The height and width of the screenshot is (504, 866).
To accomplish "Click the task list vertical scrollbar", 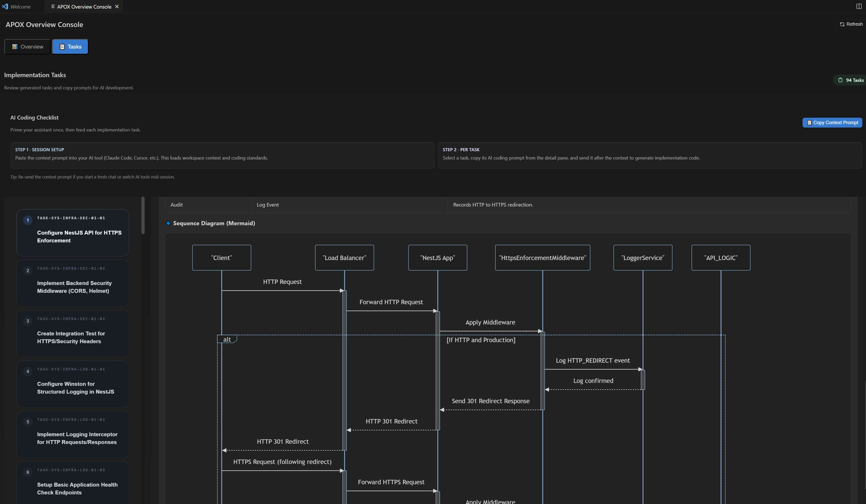I will (x=143, y=216).
